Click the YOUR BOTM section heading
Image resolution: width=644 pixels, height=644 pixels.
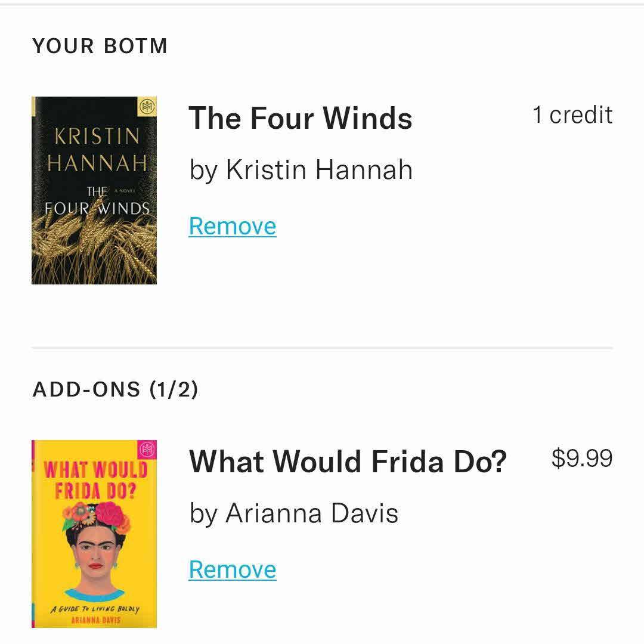(x=100, y=46)
